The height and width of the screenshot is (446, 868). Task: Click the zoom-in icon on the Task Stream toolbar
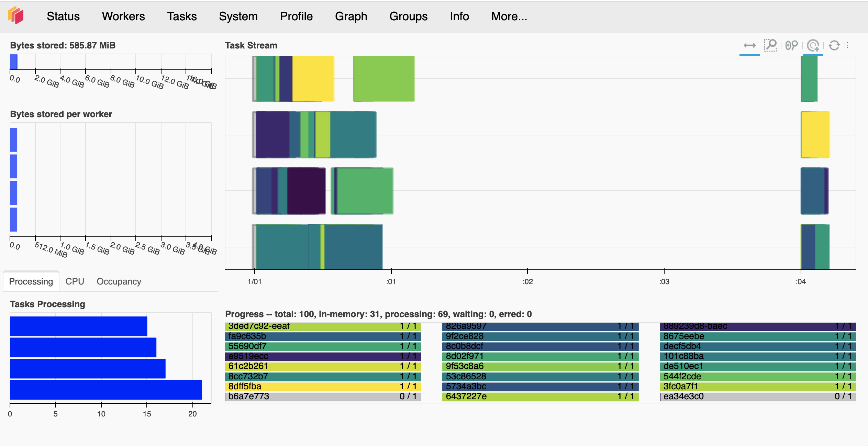pyautogui.click(x=813, y=45)
